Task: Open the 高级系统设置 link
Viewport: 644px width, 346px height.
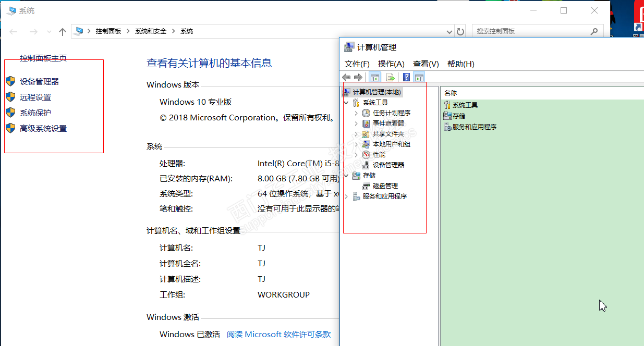Action: coord(43,129)
